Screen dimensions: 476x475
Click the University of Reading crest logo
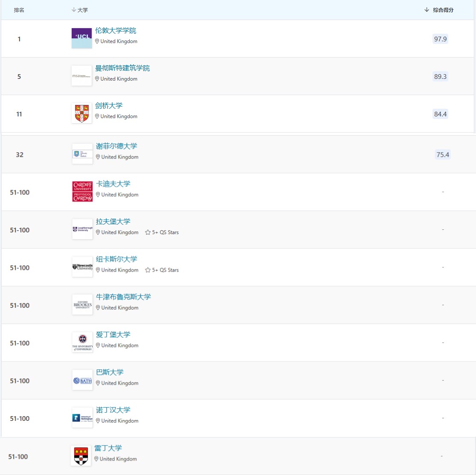click(81, 456)
